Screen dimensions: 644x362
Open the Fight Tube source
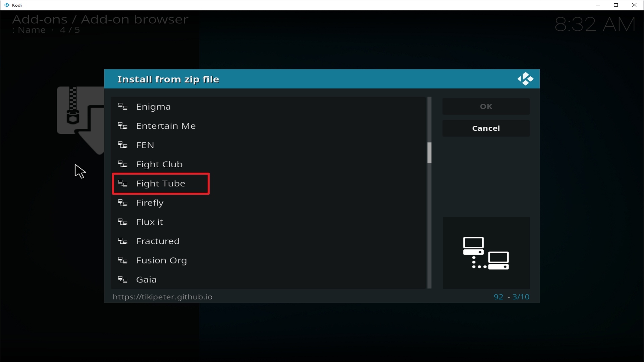click(269, 184)
